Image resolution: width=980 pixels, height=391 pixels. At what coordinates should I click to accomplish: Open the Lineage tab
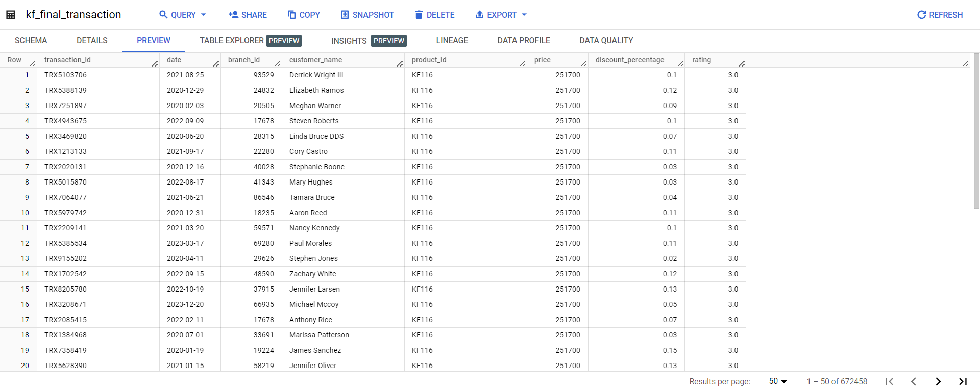452,40
